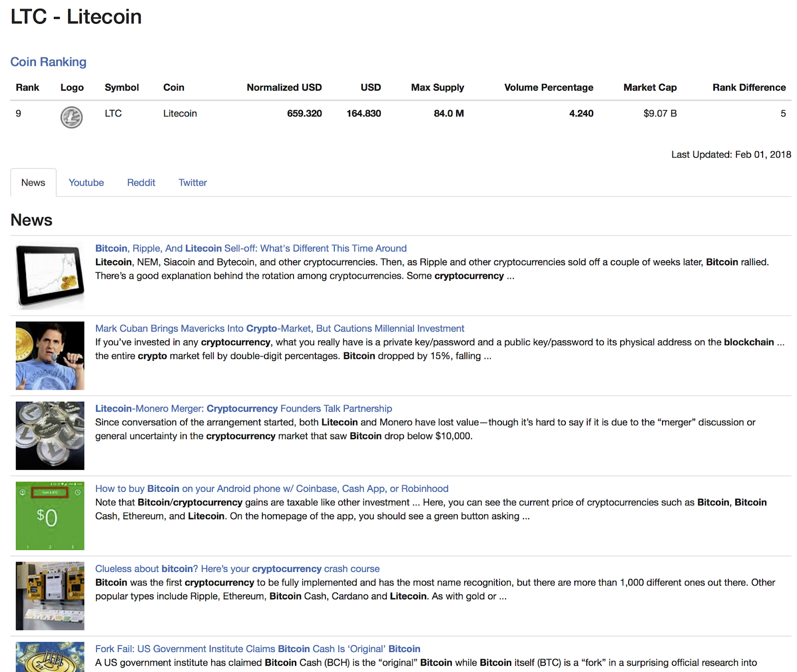Click the Litecoin coin name cell

[x=180, y=113]
